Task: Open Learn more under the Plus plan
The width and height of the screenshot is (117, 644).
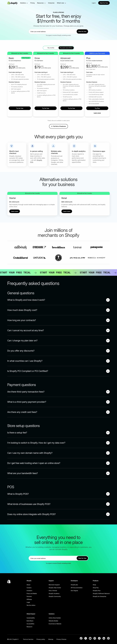Action: coord(97,113)
